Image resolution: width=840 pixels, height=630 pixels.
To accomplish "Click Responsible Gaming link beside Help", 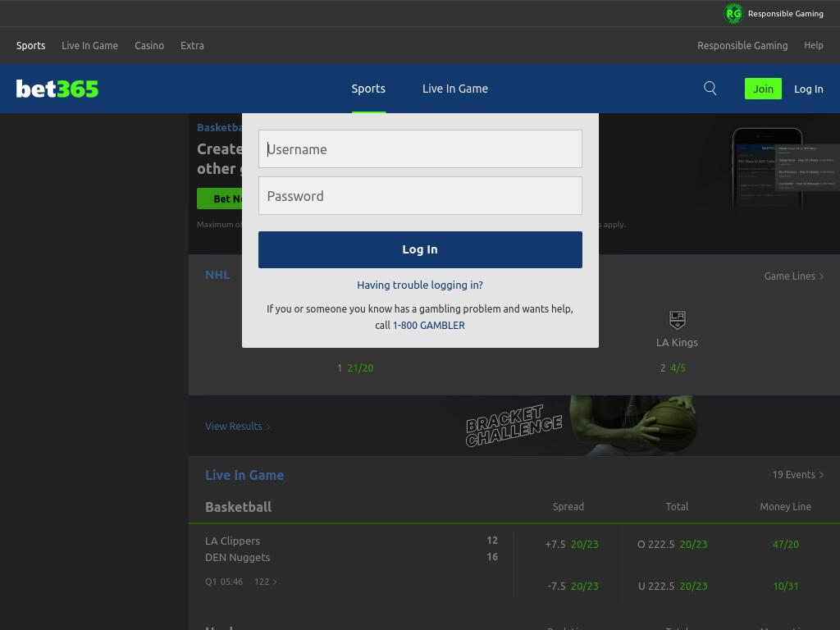I will [x=742, y=46].
